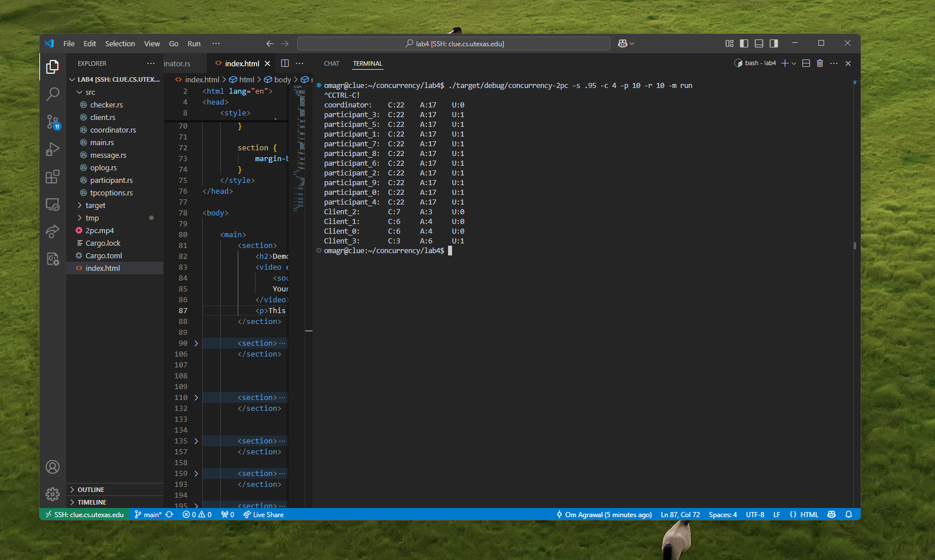The height and width of the screenshot is (560, 935).
Task: Unfold section at line 110
Action: pyautogui.click(x=196, y=398)
